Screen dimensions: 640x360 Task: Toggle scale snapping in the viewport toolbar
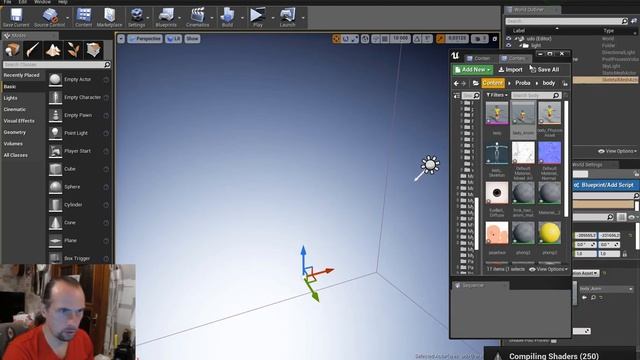[x=440, y=39]
